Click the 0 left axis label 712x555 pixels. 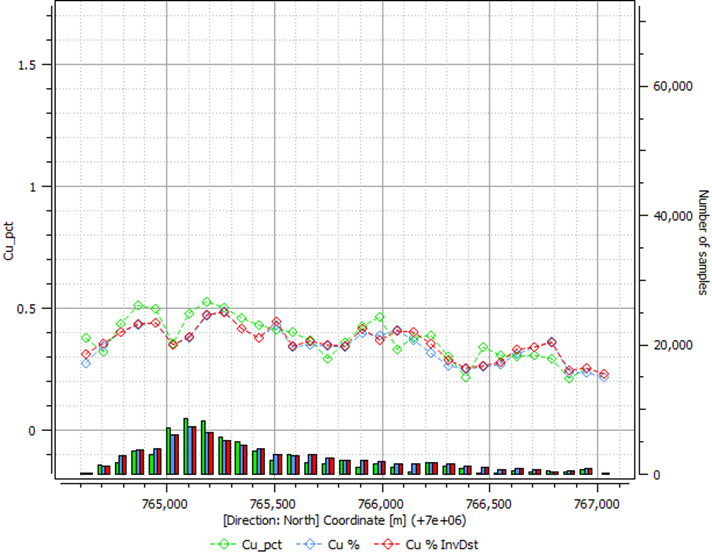[32, 431]
